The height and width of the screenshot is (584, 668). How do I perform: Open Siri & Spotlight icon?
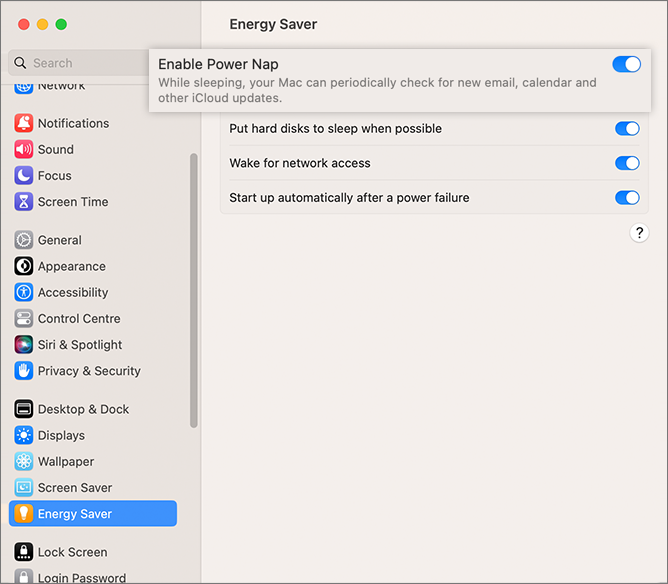coord(24,344)
